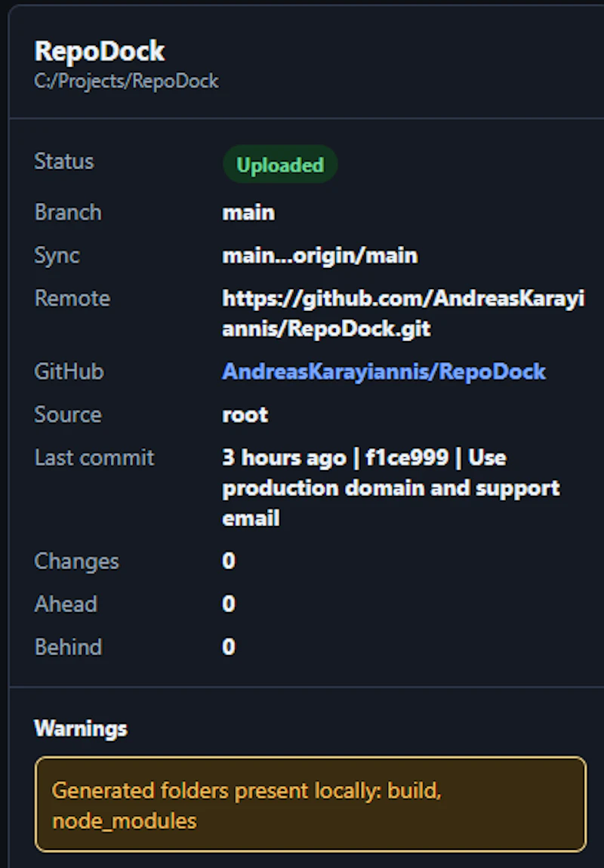Screen dimensions: 604x868
Task: Click the Ahead count value 0
Action: (229, 604)
